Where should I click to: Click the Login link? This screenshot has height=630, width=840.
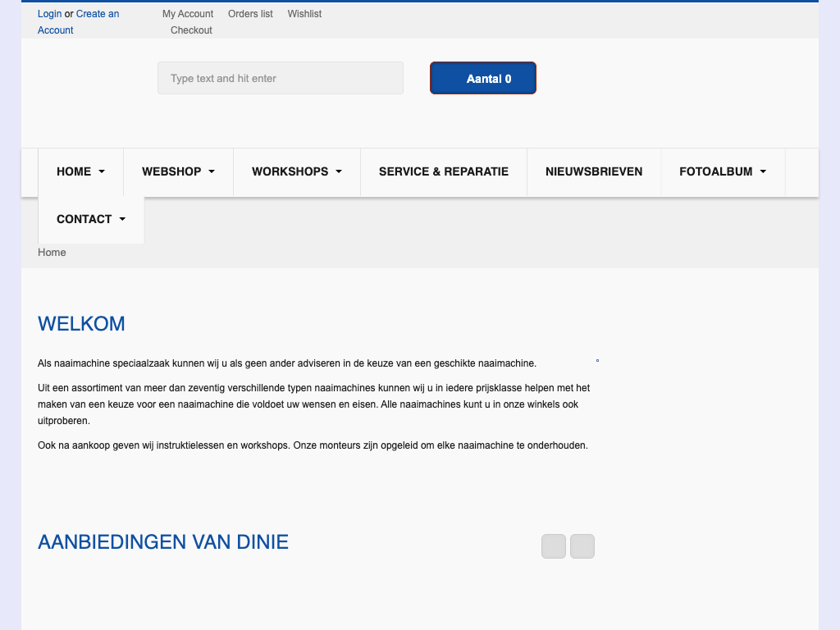click(49, 14)
